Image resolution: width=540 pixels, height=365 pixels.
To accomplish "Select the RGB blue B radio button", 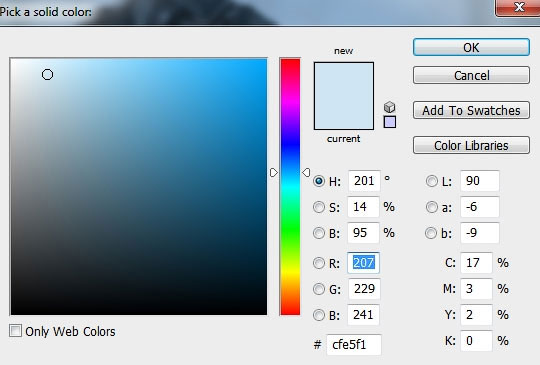I will [319, 315].
